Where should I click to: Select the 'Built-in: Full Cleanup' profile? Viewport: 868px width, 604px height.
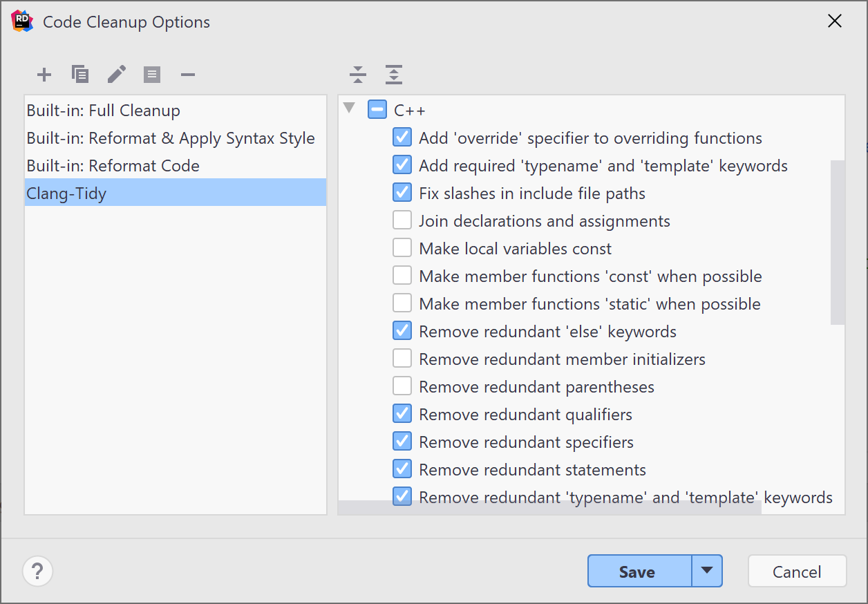click(x=102, y=110)
